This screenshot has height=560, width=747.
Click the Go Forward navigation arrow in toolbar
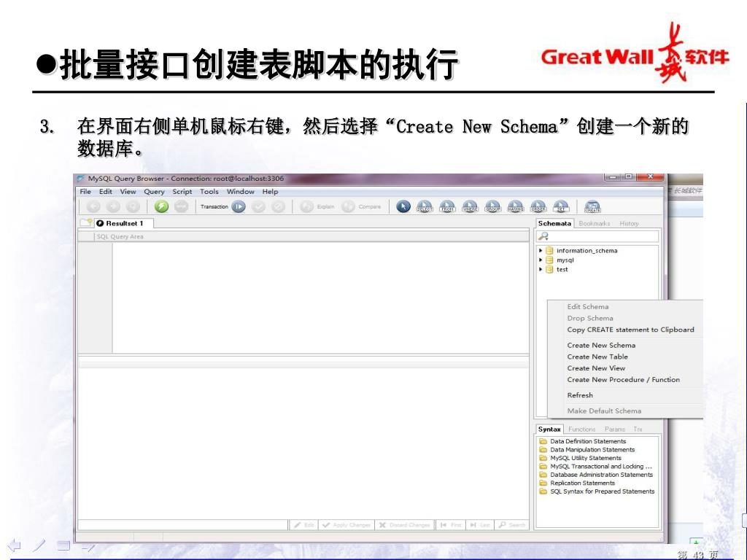(113, 206)
